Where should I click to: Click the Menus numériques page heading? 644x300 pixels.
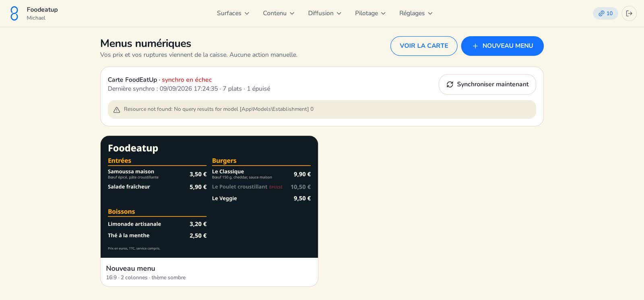pos(146,43)
